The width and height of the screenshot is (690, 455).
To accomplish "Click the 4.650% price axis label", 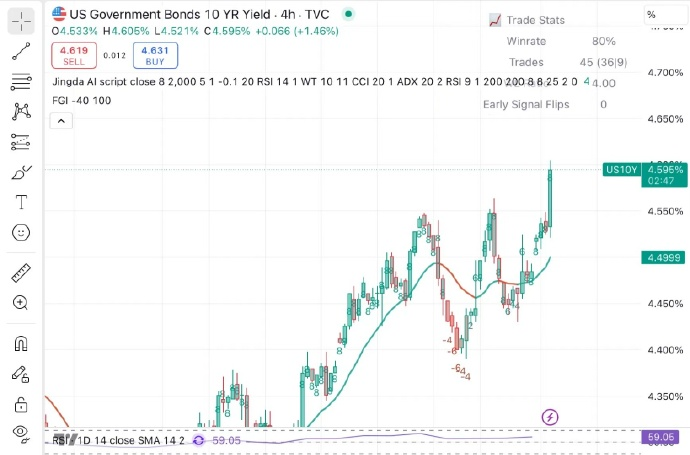I will coord(665,119).
